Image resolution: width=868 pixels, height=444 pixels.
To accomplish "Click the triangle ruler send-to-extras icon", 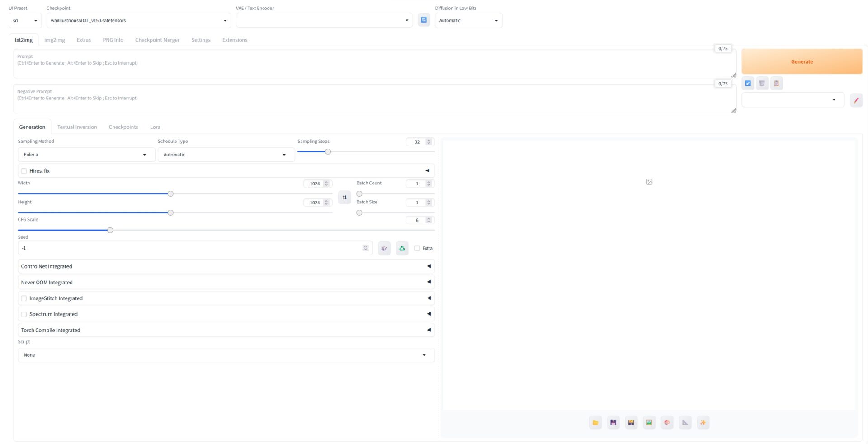I will click(x=685, y=423).
